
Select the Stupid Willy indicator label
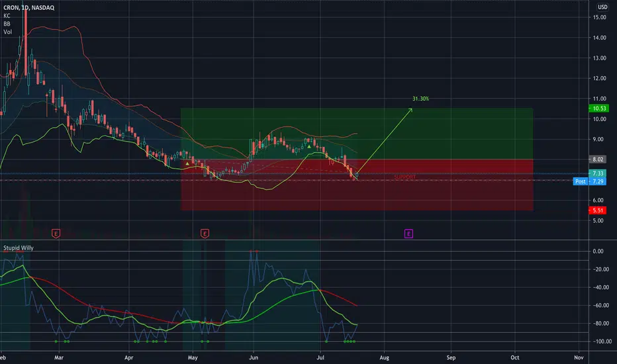(x=19, y=248)
